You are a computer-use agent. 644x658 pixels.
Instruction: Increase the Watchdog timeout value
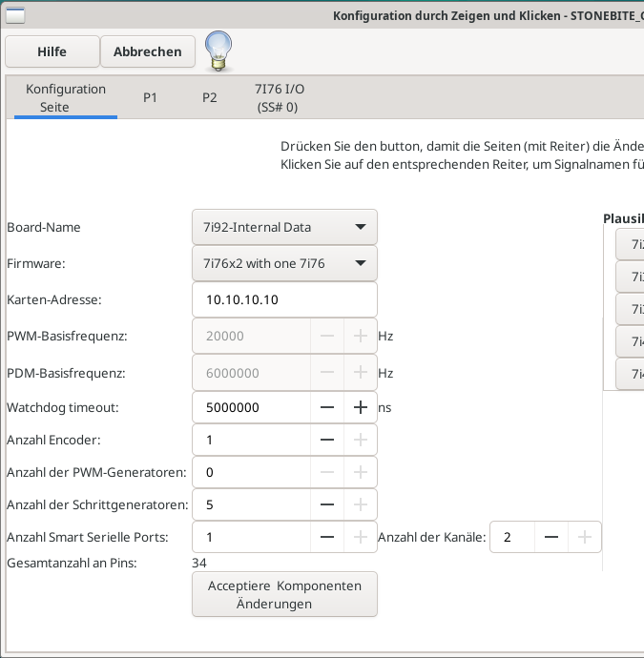(x=361, y=407)
